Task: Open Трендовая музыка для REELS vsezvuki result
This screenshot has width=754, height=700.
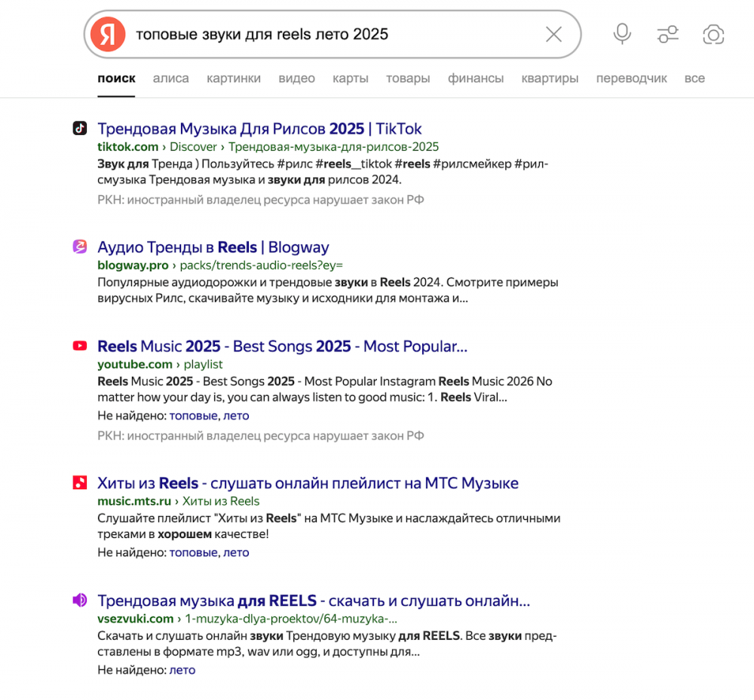Action: pos(314,601)
